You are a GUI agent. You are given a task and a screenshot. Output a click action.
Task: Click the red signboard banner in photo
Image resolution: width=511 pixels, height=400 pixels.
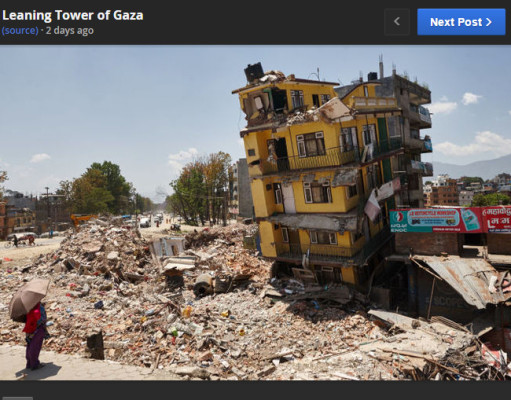pos(497,219)
